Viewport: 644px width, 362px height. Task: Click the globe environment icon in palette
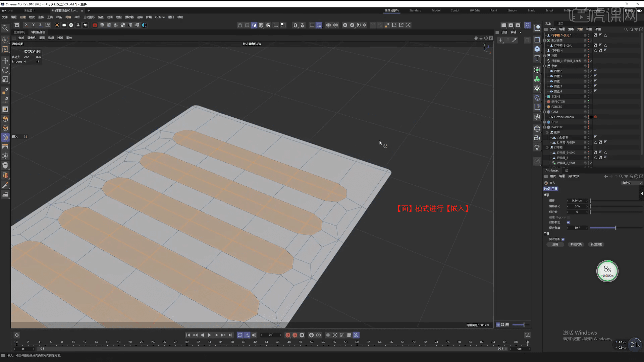[537, 129]
